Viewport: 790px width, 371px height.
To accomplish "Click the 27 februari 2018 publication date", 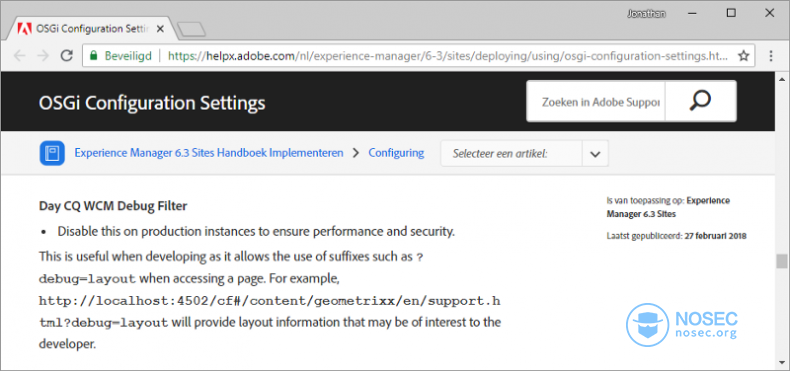I will [715, 235].
